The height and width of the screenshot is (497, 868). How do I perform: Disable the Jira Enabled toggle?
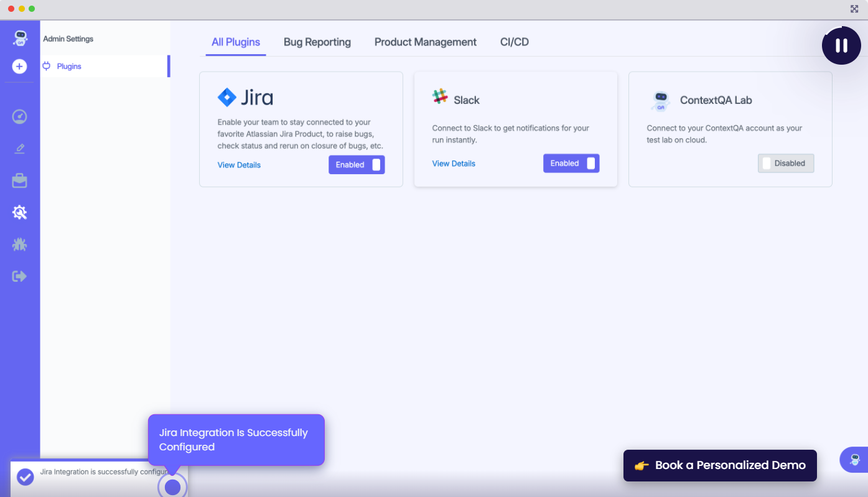click(x=357, y=165)
